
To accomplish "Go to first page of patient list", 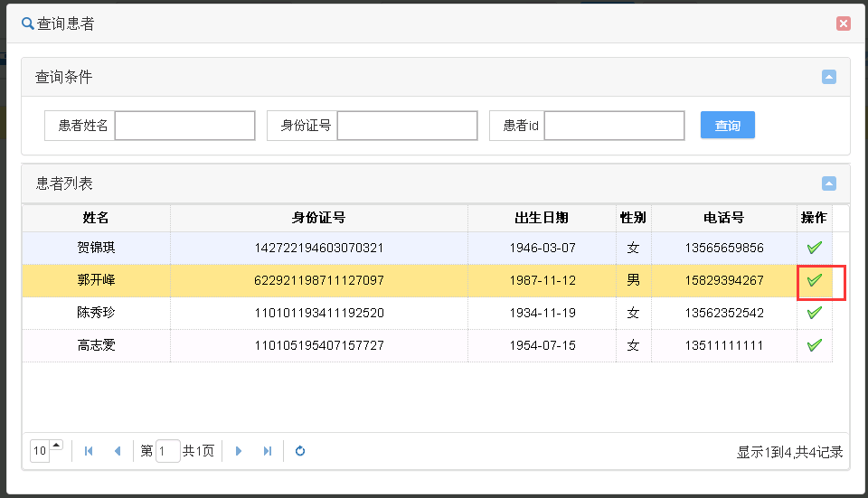I will pos(89,451).
